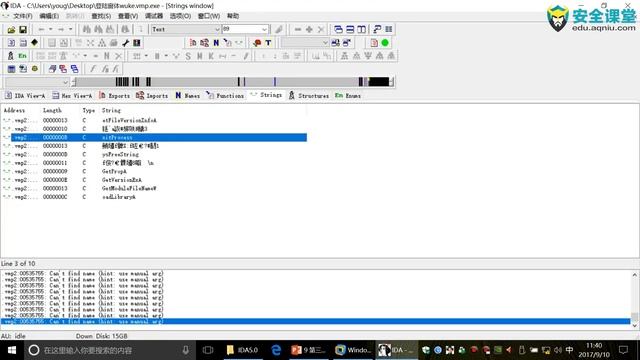Screen dimensions: 640x360
Task: Open the 编辑(E) menu
Action: (49, 16)
